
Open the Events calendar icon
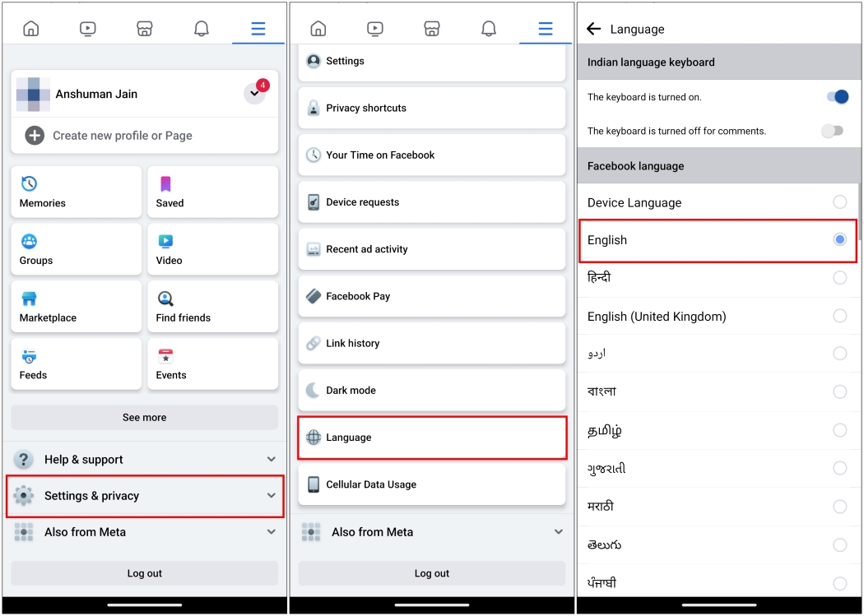[165, 356]
